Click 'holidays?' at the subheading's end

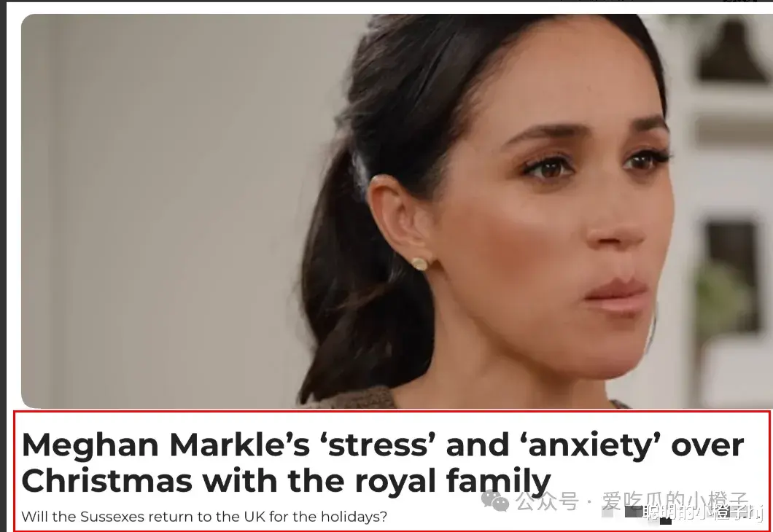(354, 517)
